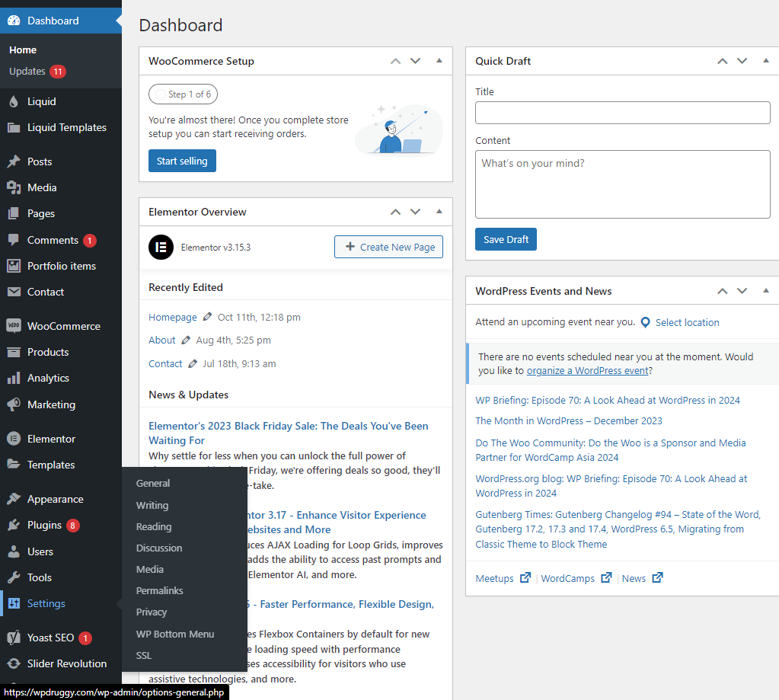Click the WooCommerce logo icon
779x700 pixels.
(x=14, y=326)
